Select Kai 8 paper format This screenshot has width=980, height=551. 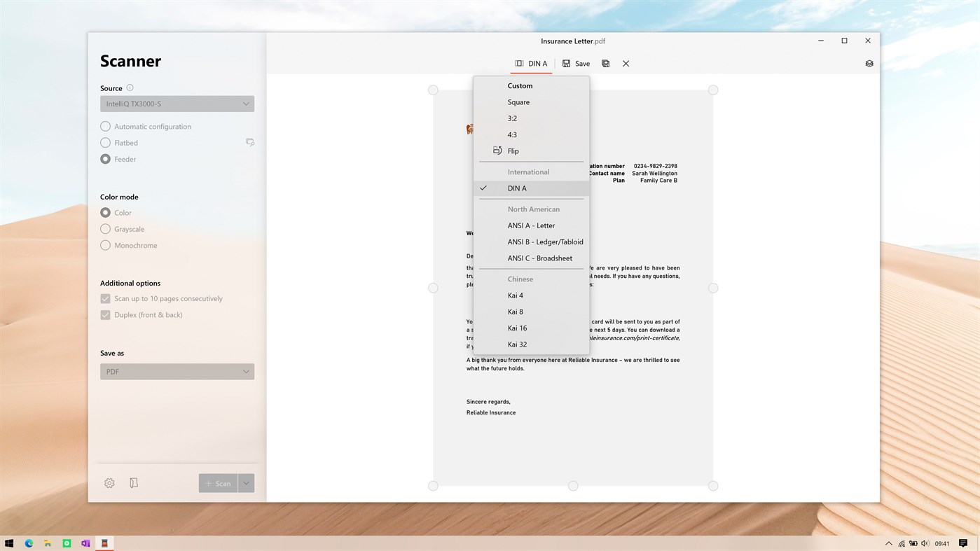[531, 312]
